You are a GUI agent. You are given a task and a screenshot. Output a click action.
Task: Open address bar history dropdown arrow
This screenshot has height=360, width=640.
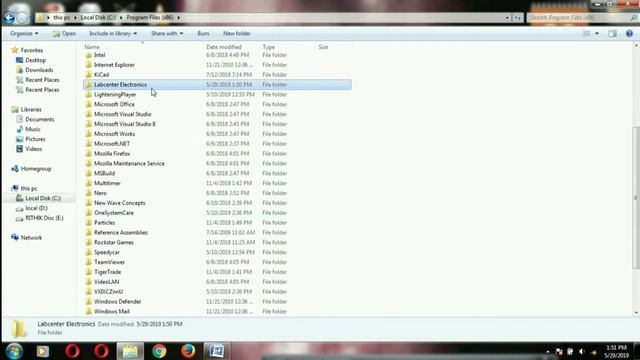[x=507, y=18]
